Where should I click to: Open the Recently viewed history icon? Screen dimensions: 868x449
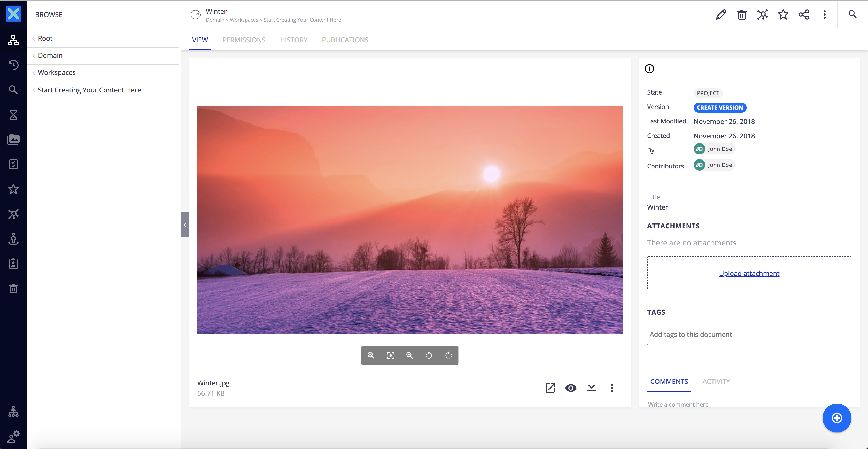(13, 65)
